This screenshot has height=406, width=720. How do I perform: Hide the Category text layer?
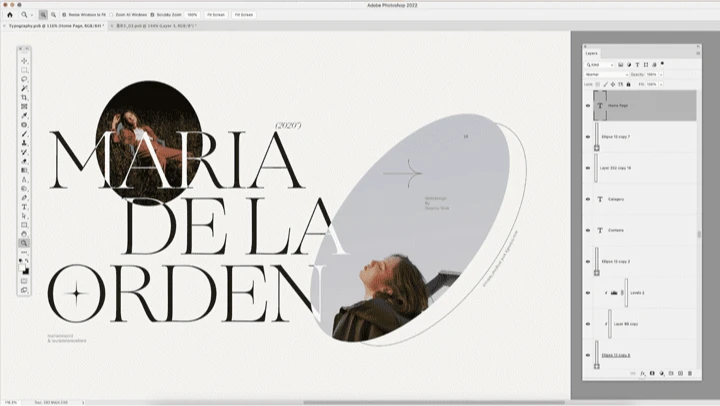[588, 199]
